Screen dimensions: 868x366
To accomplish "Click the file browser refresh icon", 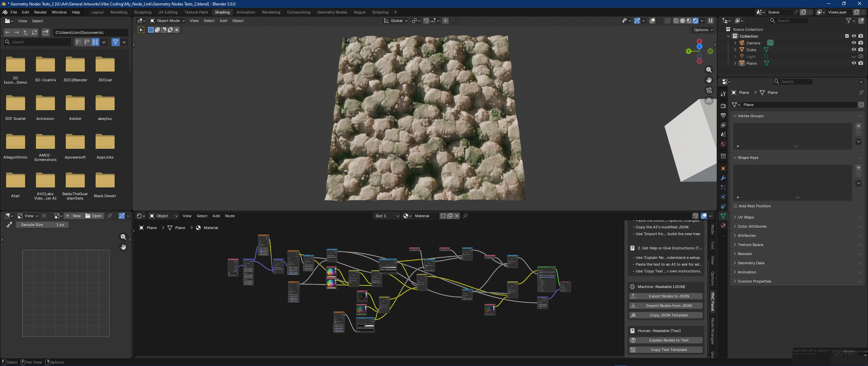I will click(34, 33).
